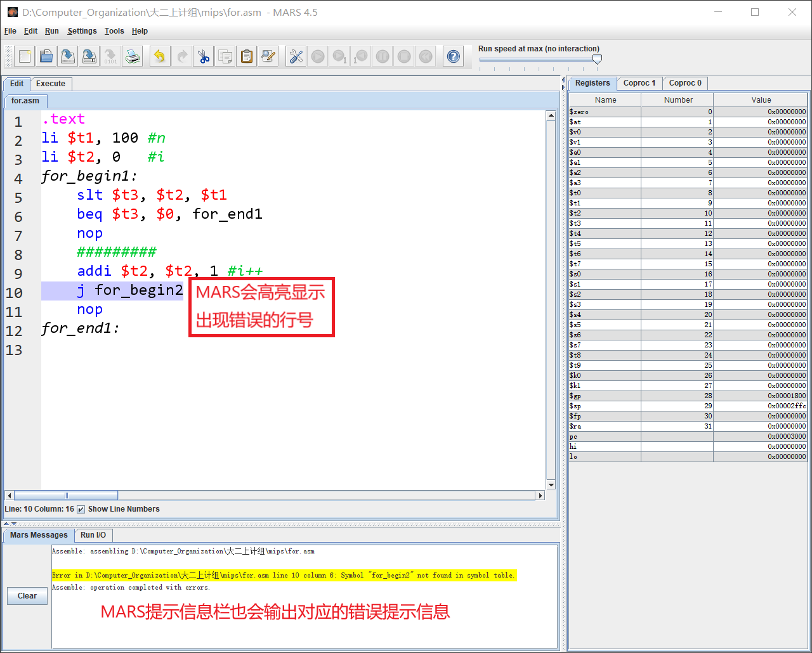Click the 'beq $t3, $0, for_end1' line
Screen dimensions: 812x653
pyautogui.click(x=169, y=214)
